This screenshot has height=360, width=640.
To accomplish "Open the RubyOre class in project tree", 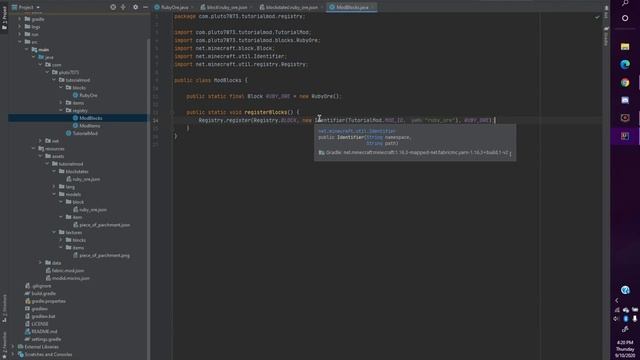I will 85,95.
